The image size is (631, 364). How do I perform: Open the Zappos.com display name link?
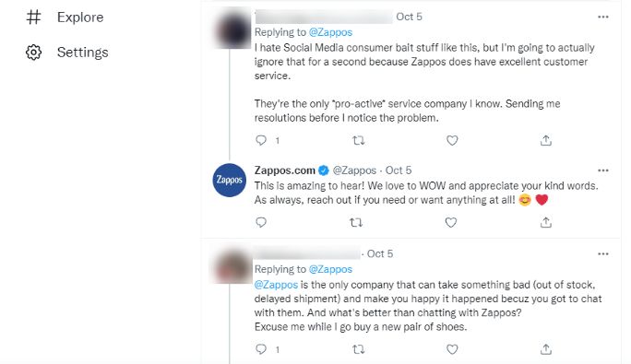pyautogui.click(x=284, y=170)
